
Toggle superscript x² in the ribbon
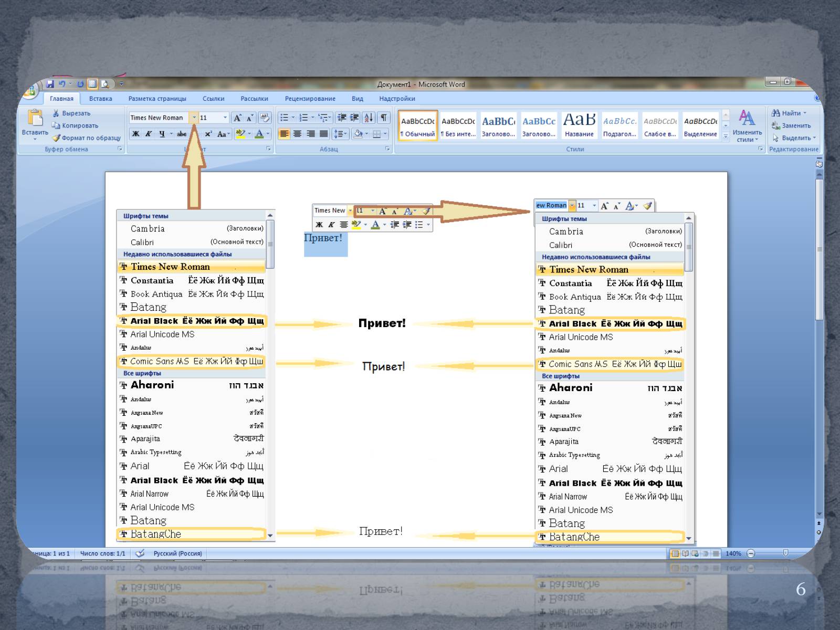coord(208,134)
